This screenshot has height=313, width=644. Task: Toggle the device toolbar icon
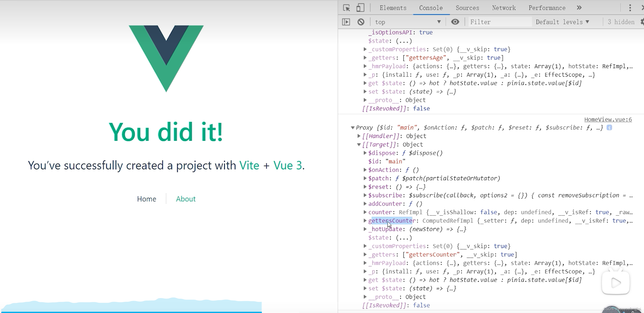click(x=360, y=8)
